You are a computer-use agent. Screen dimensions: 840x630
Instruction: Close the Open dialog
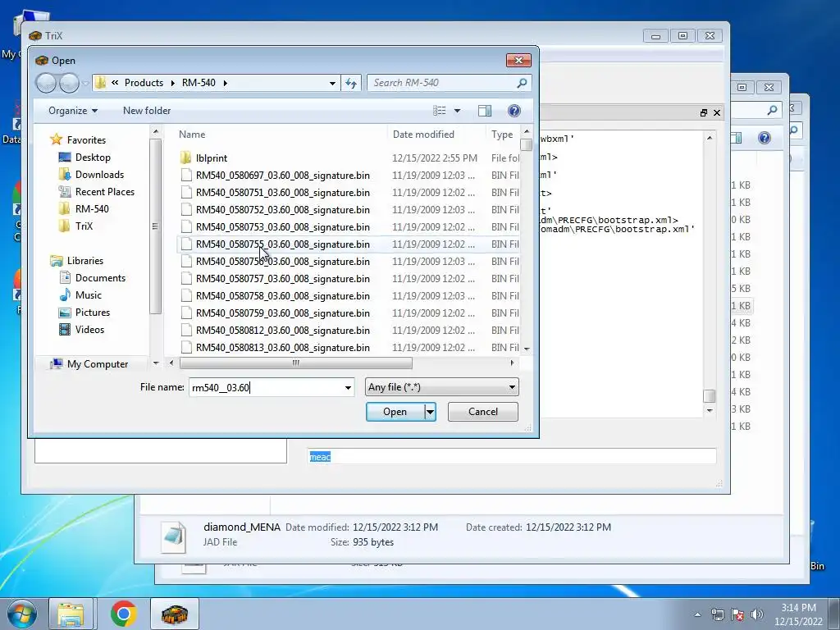click(518, 60)
